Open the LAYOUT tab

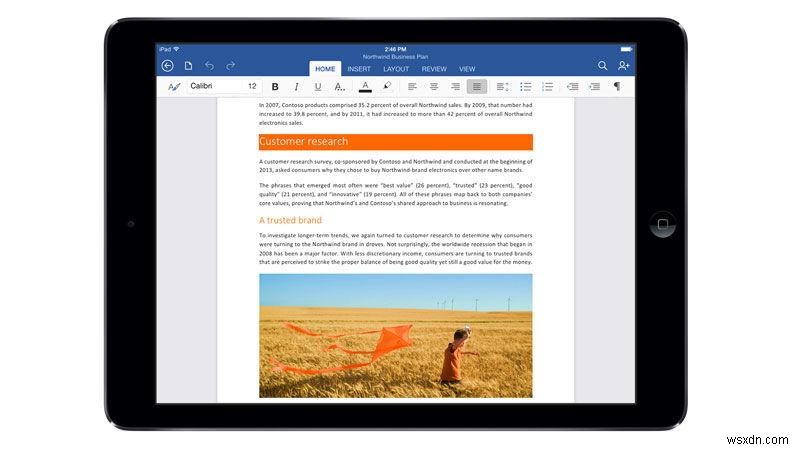tap(396, 69)
